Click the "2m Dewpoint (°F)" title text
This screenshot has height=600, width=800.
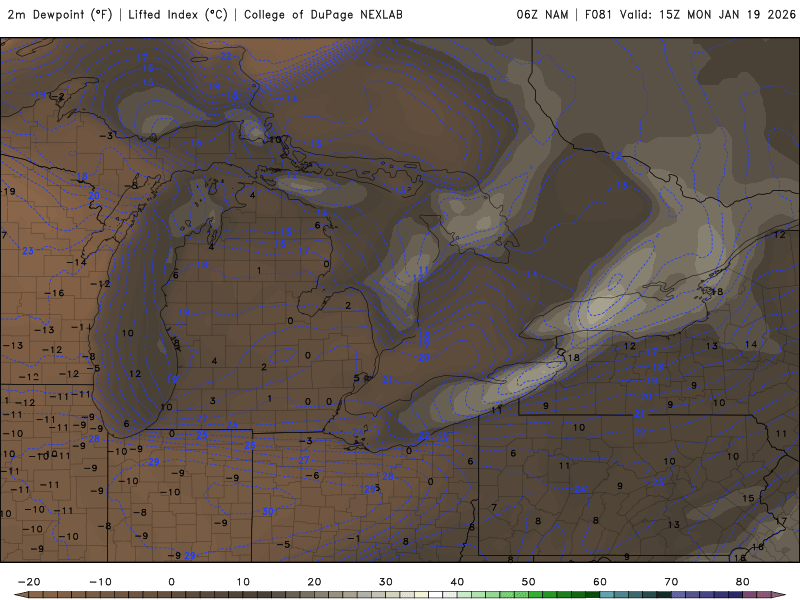pyautogui.click(x=60, y=15)
